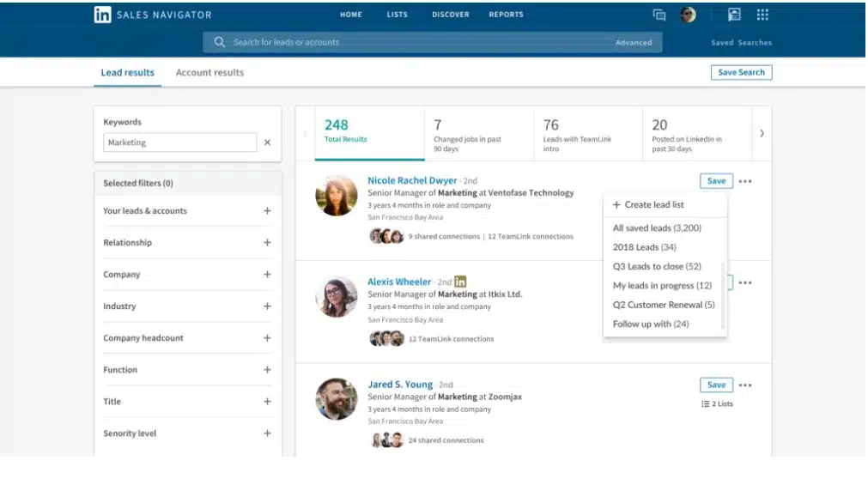Click the Keywords input field with Marketing
Screen dimensions: 868x485
click(180, 142)
